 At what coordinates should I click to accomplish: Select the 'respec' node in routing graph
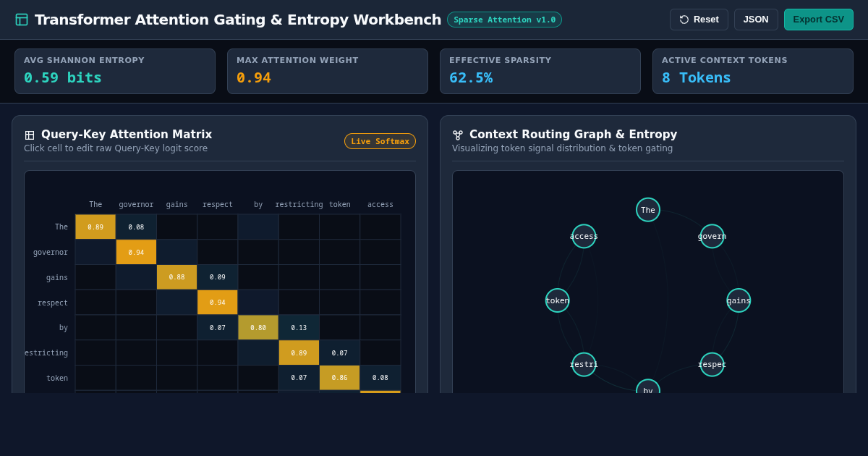coord(712,364)
